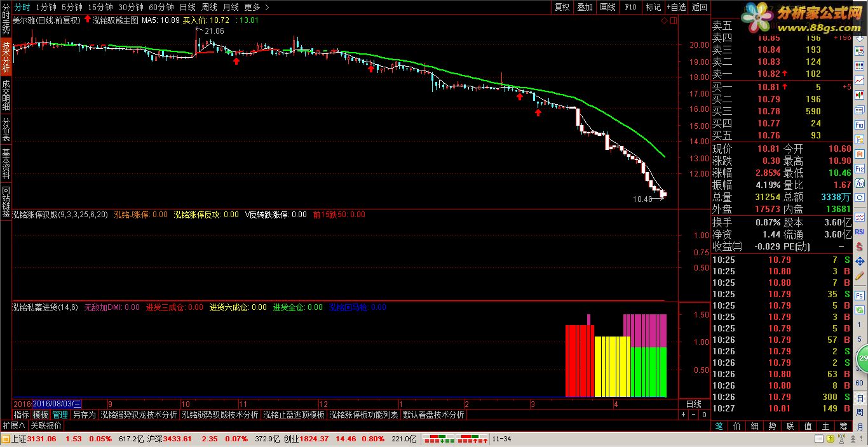Select 日 period in right strip
868x447 pixels.
coord(859,399)
